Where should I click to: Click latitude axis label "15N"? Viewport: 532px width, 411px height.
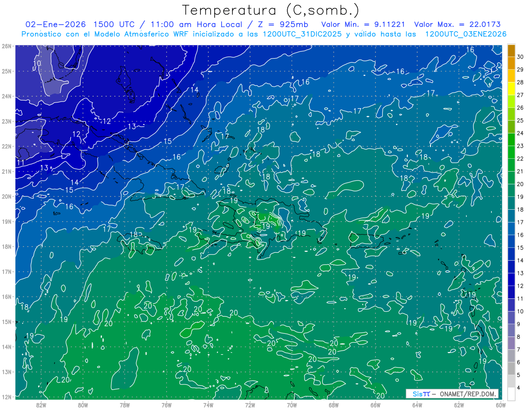6,322
